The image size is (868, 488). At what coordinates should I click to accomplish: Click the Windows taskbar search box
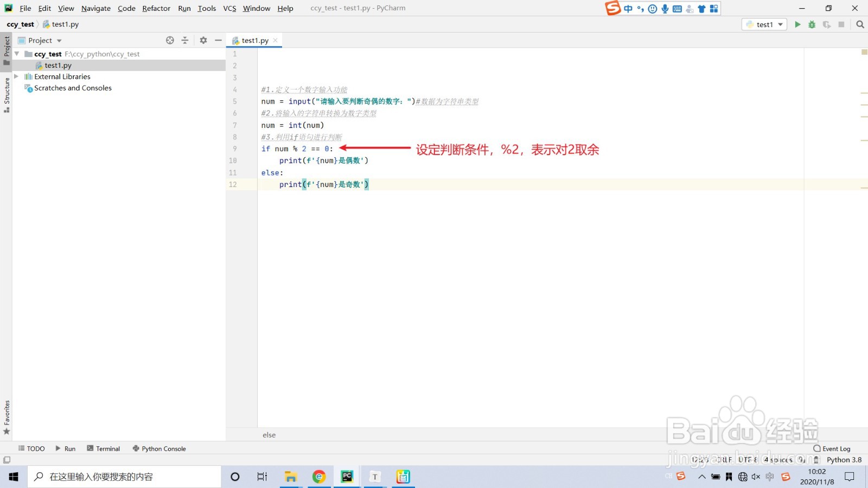[x=124, y=477]
